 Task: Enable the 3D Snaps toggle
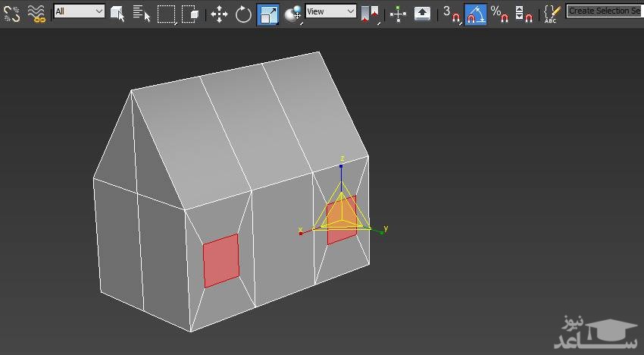[451, 13]
